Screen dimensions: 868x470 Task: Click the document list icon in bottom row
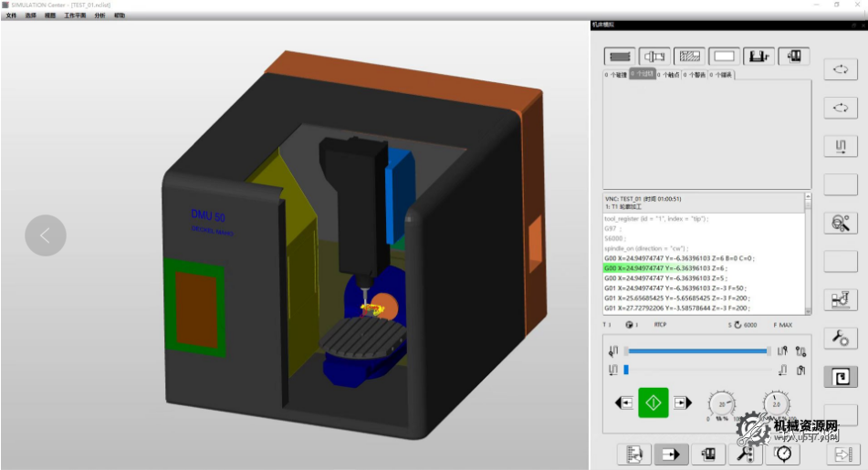pos(634,453)
